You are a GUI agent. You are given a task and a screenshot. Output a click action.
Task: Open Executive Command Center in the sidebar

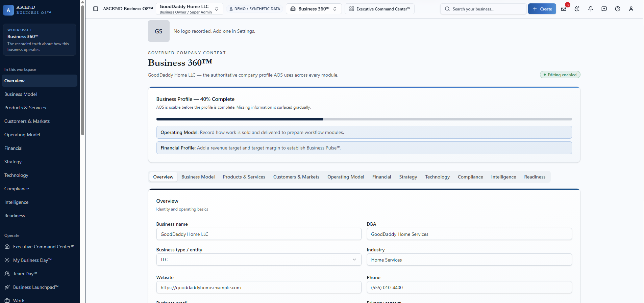(x=39, y=247)
